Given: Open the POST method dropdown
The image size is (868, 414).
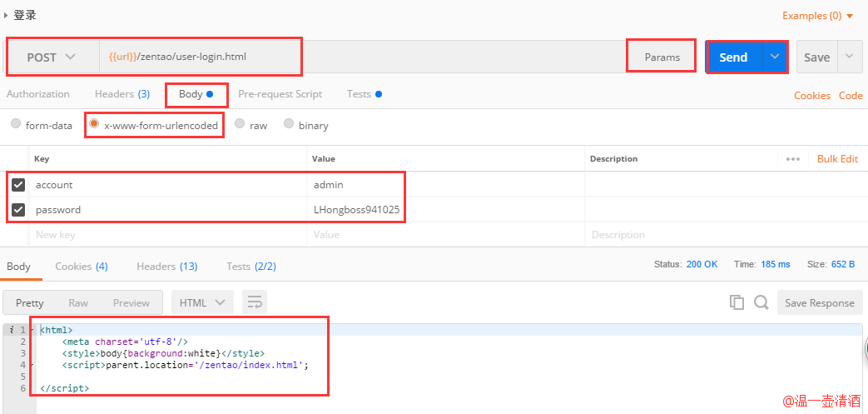Looking at the screenshot, I should (52, 57).
